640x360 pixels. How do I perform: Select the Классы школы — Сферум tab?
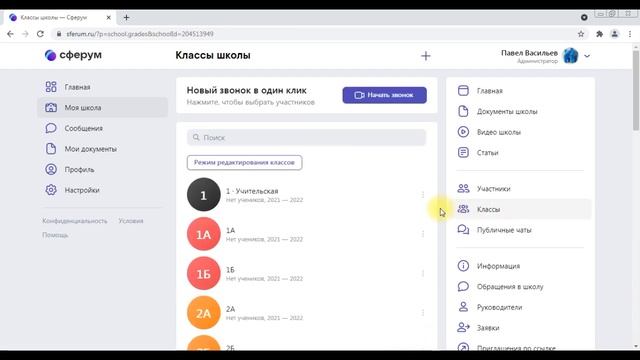click(60, 18)
